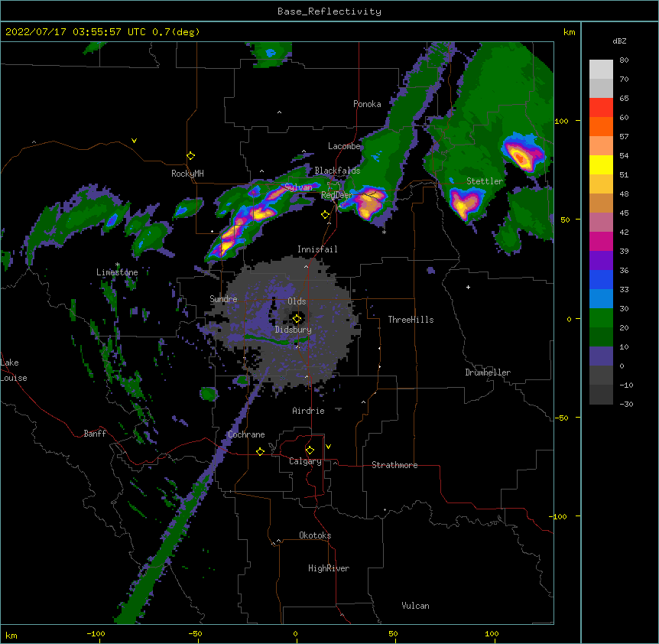Viewport: 659px width, 644px height.
Task: Click the magenta 39-42 dBZ legend swatch
Action: click(x=601, y=241)
